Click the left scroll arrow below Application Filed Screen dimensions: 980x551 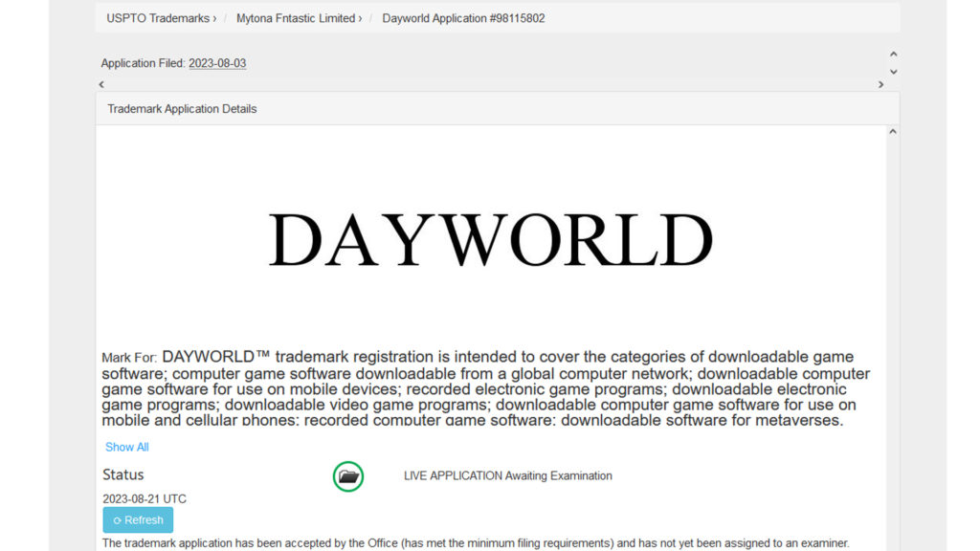[x=101, y=85]
